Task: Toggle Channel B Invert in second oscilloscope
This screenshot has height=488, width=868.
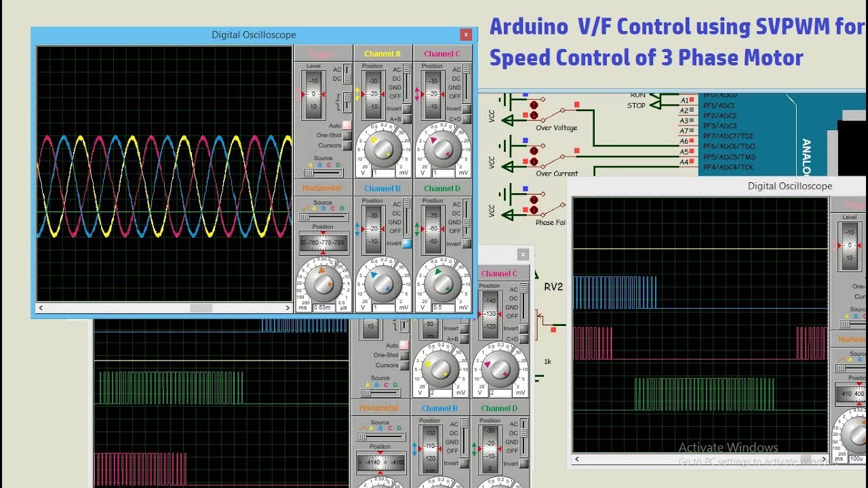Action: coord(464,463)
